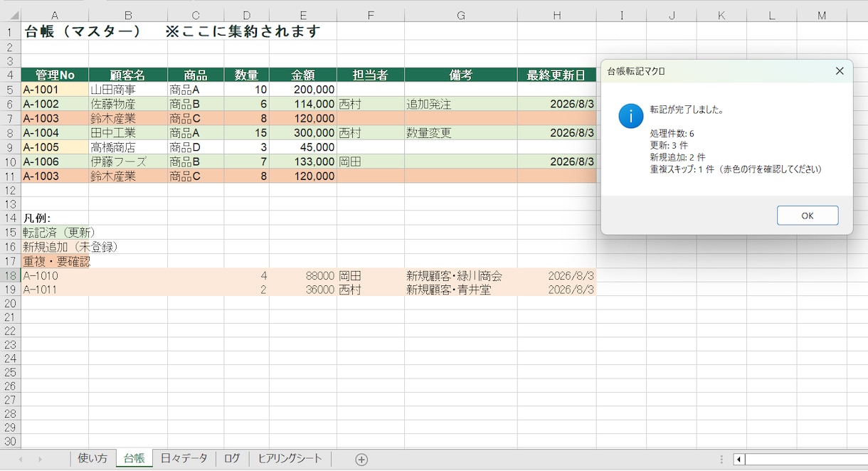
Task: Select cell A-1004
Action: coord(55,133)
